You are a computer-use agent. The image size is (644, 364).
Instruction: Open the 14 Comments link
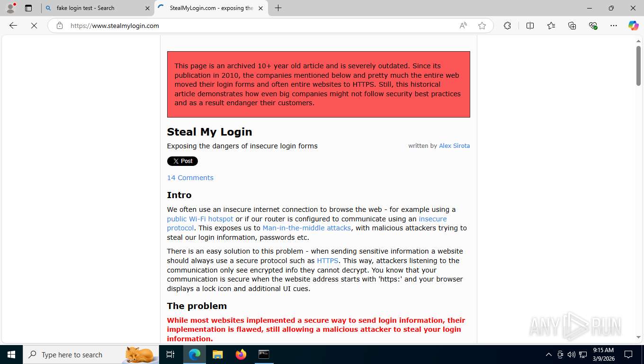click(x=190, y=178)
